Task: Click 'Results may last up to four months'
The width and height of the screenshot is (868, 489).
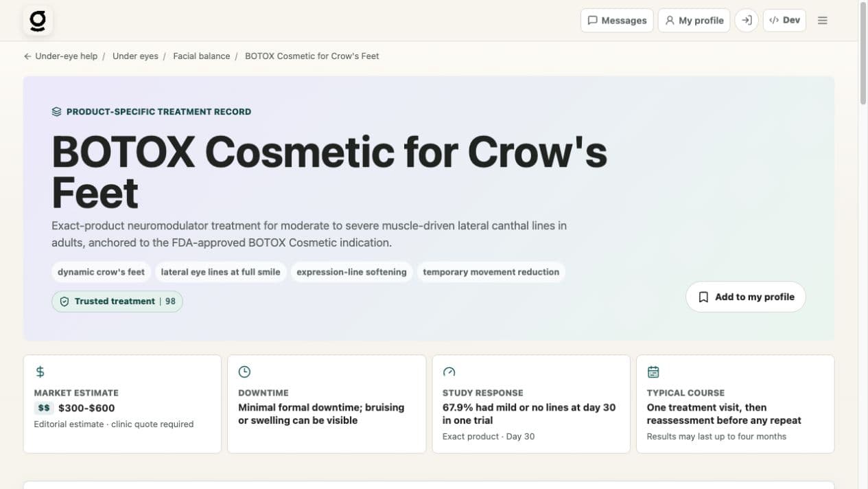Action: coord(716,437)
